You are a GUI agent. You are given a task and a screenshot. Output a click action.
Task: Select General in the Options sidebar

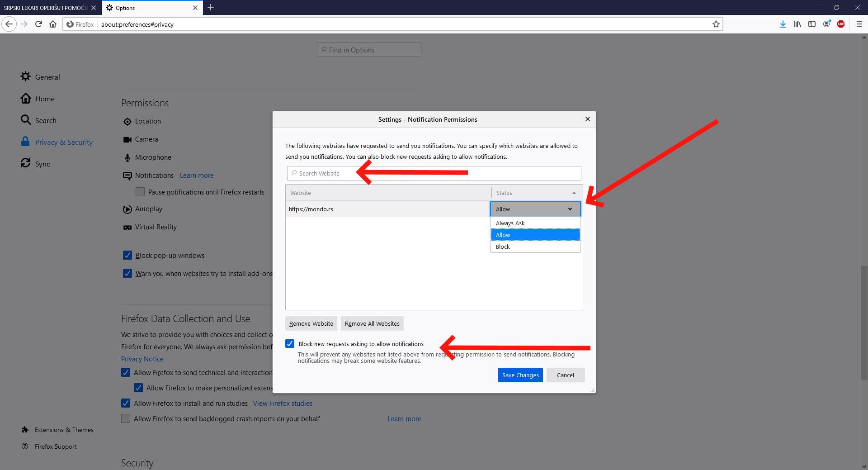47,77
